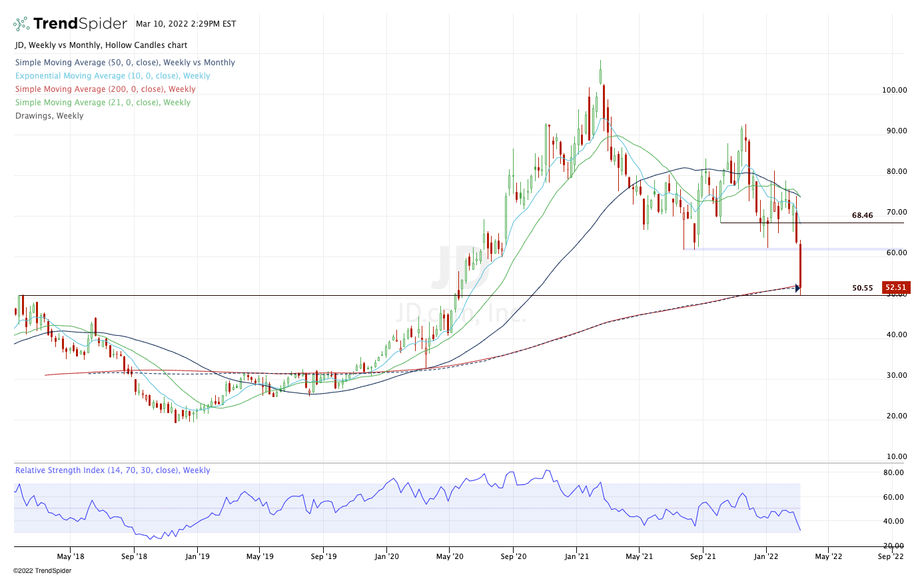924x577 pixels.
Task: Click the JD Weekly vs Monthly chart title
Action: (x=101, y=45)
